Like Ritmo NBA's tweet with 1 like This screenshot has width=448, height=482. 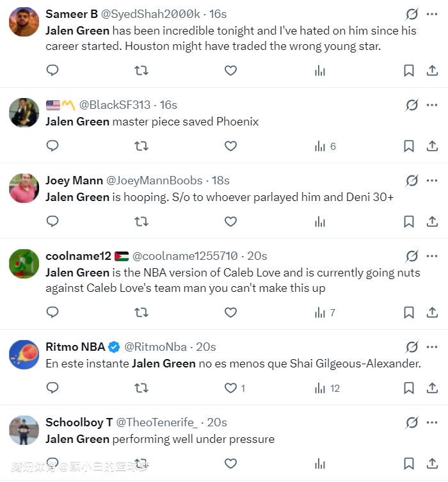(x=234, y=388)
